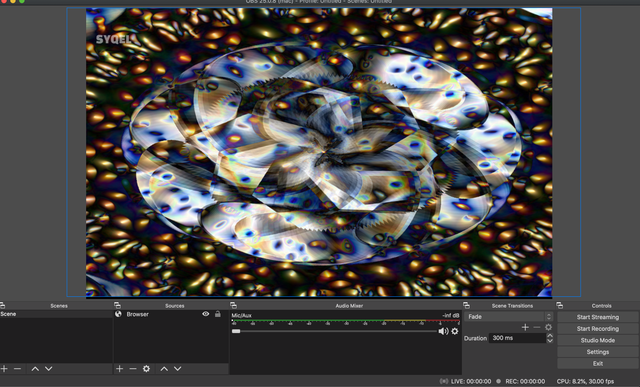Select the Browser source row
The height and width of the screenshot is (387, 640).
coord(171,314)
